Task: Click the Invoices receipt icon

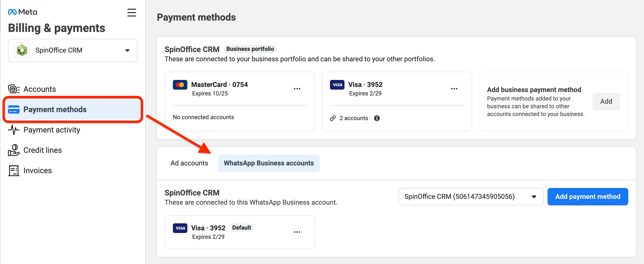Action: [14, 170]
